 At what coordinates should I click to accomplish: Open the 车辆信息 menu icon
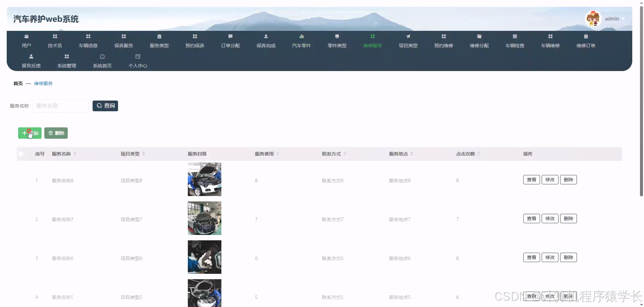coord(88,36)
